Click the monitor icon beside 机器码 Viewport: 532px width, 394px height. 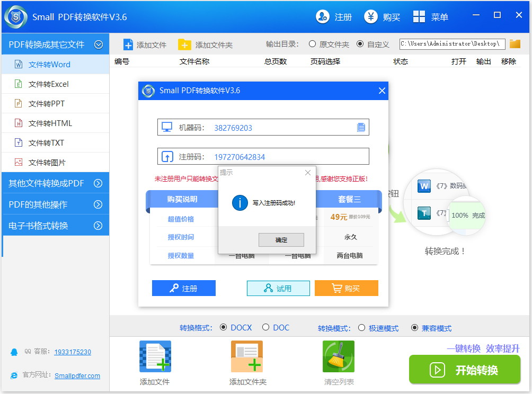(x=166, y=127)
